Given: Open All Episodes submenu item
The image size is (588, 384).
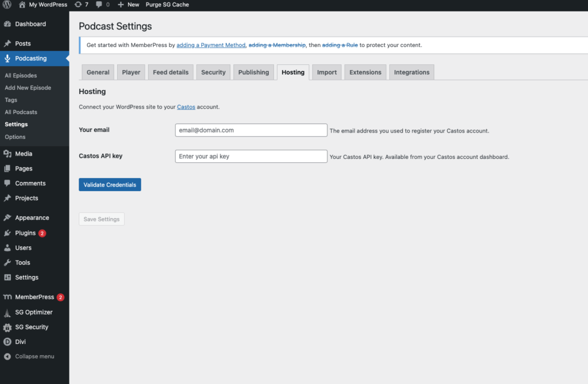Looking at the screenshot, I should [21, 75].
